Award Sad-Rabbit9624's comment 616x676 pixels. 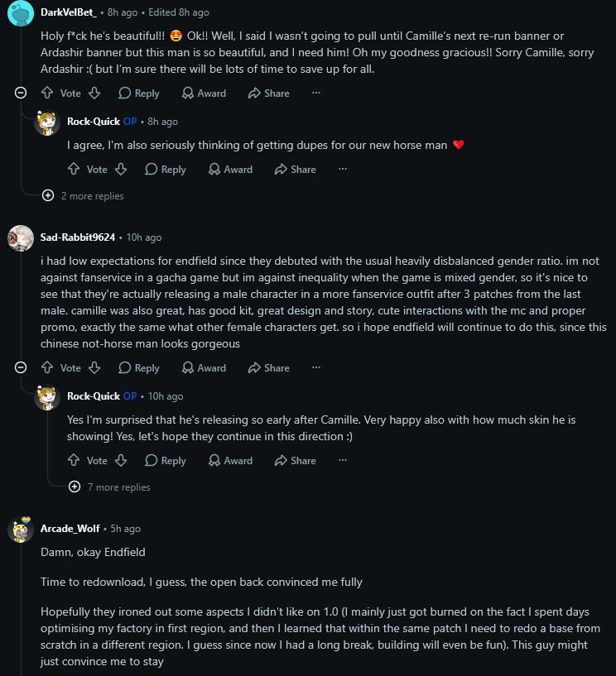coord(204,367)
